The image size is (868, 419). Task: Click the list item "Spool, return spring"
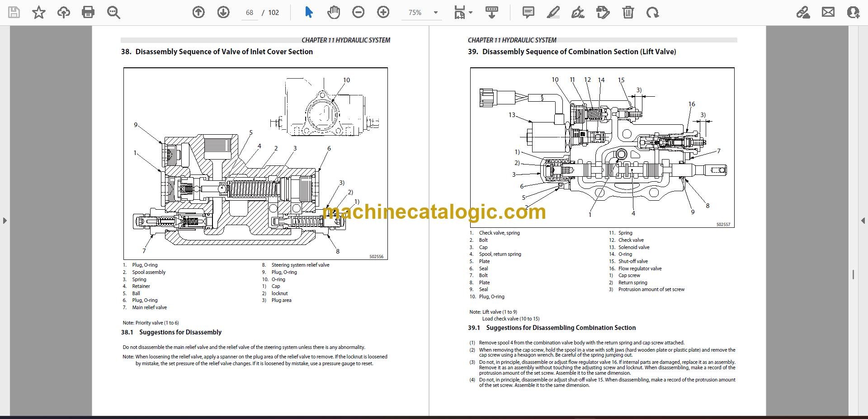[500, 254]
